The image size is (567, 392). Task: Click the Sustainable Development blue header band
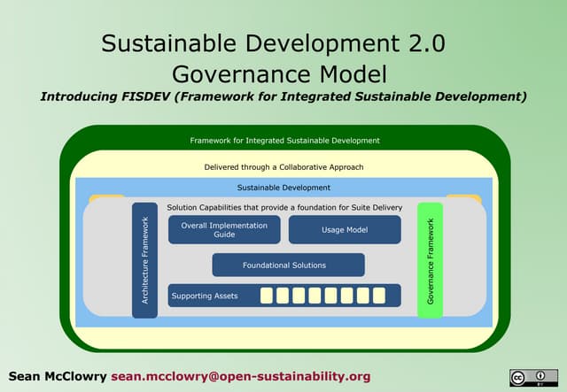pos(283,187)
